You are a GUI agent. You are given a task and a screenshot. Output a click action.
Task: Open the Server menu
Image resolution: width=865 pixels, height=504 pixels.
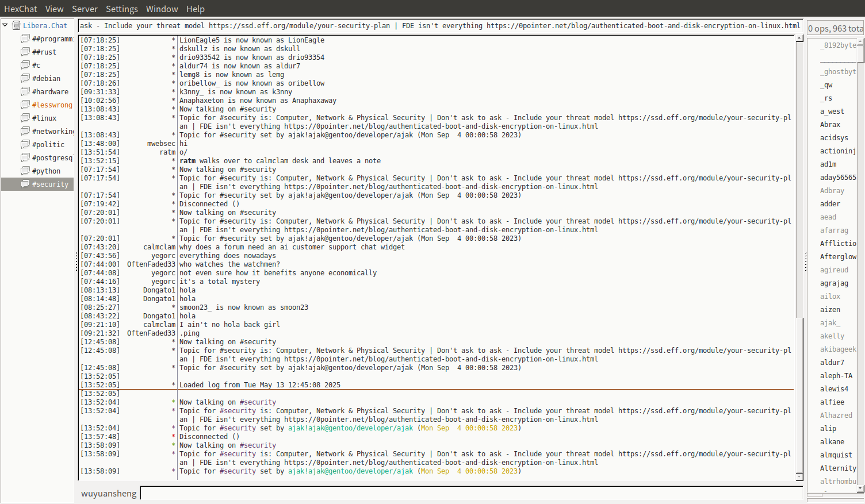click(85, 9)
